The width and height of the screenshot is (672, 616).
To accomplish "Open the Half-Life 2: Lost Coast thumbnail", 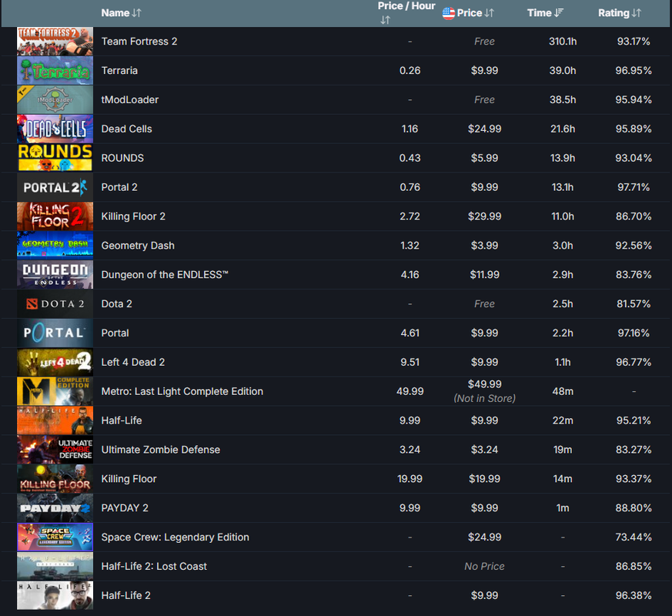I will (x=55, y=566).
